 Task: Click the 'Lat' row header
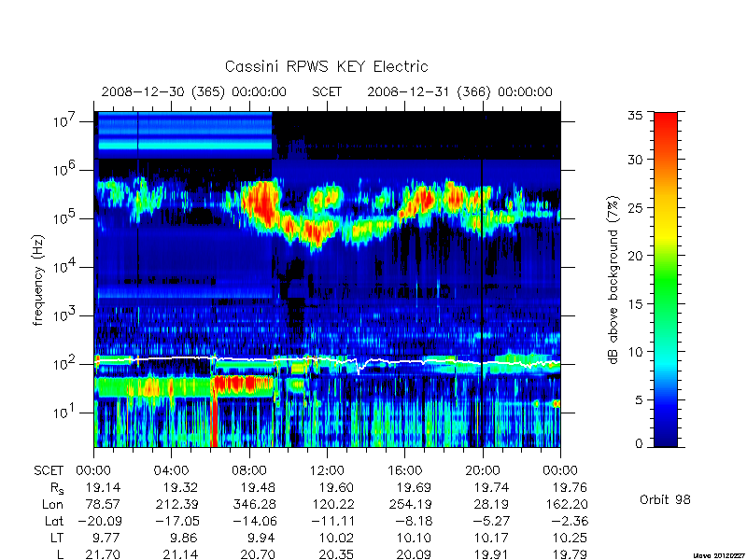(x=54, y=521)
